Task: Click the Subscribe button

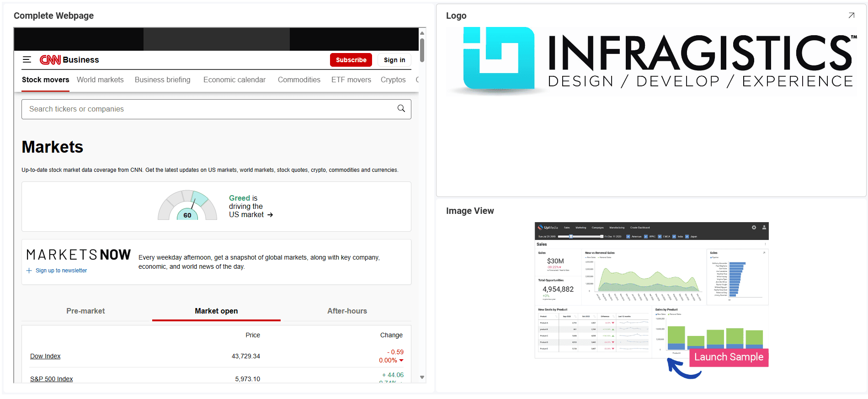Action: click(351, 60)
